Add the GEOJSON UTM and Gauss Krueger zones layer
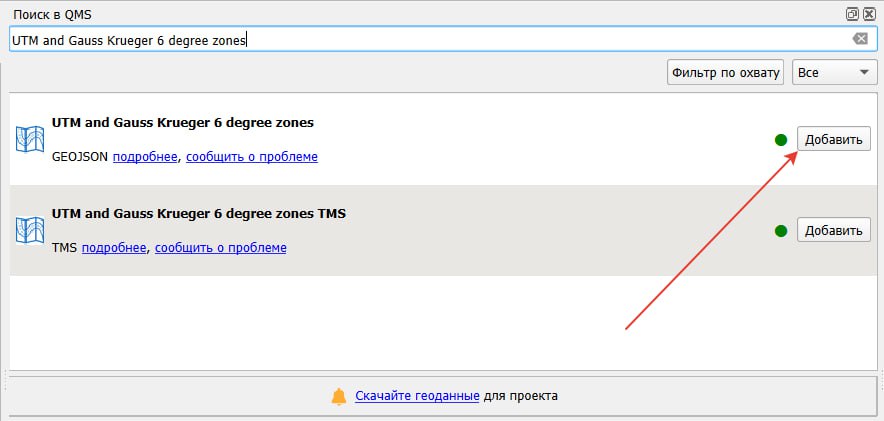Image resolution: width=884 pixels, height=421 pixels. [x=833, y=139]
